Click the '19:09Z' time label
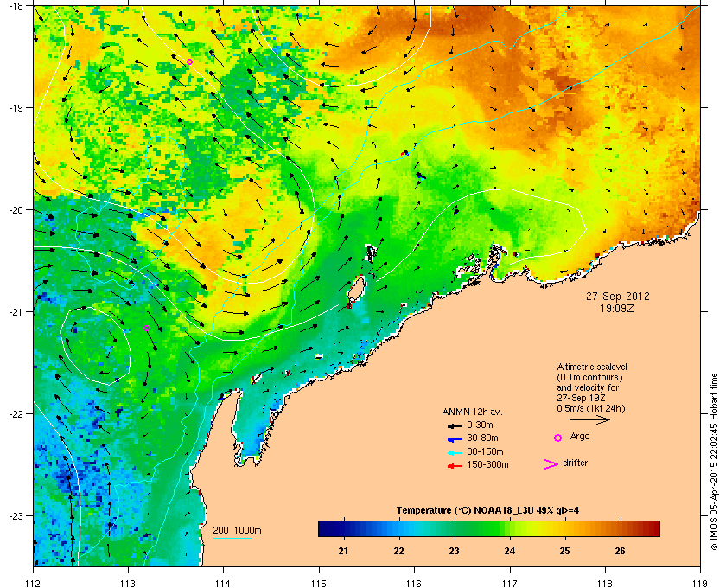 (618, 308)
